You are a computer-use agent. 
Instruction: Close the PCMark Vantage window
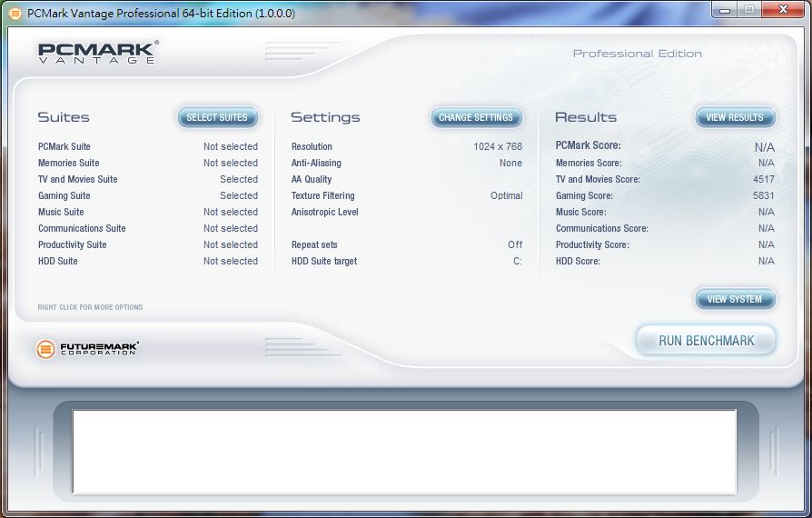784,9
